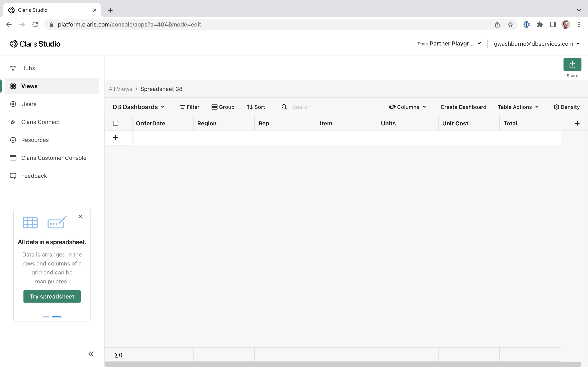Select the Views menu item
The width and height of the screenshot is (588, 367).
[29, 86]
